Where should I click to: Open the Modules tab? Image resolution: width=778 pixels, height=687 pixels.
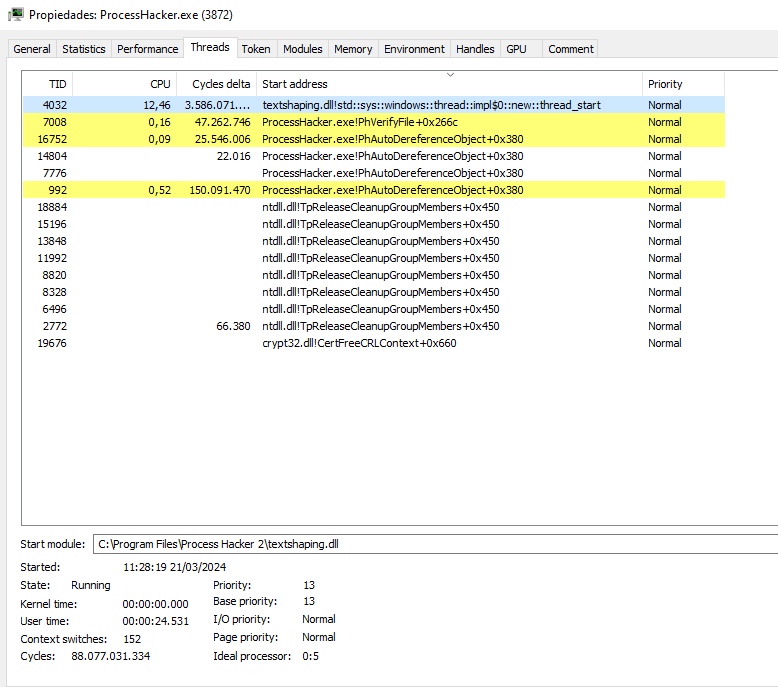pos(303,49)
